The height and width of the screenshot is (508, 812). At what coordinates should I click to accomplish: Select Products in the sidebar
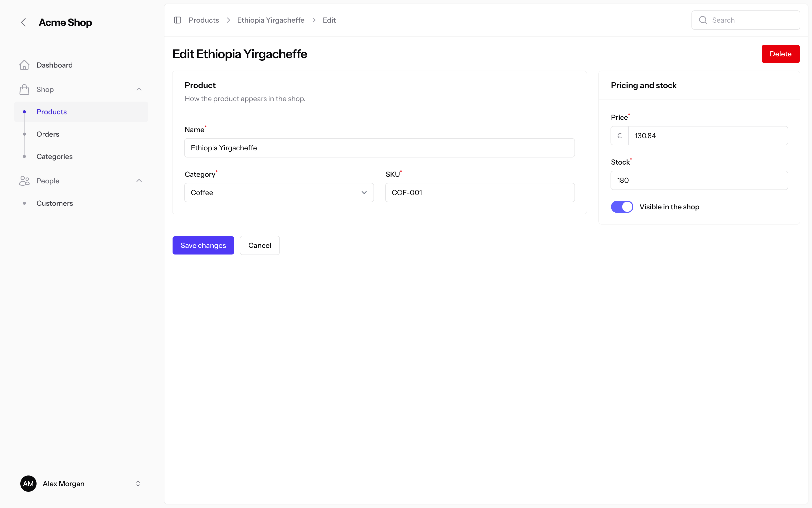[x=81, y=112]
